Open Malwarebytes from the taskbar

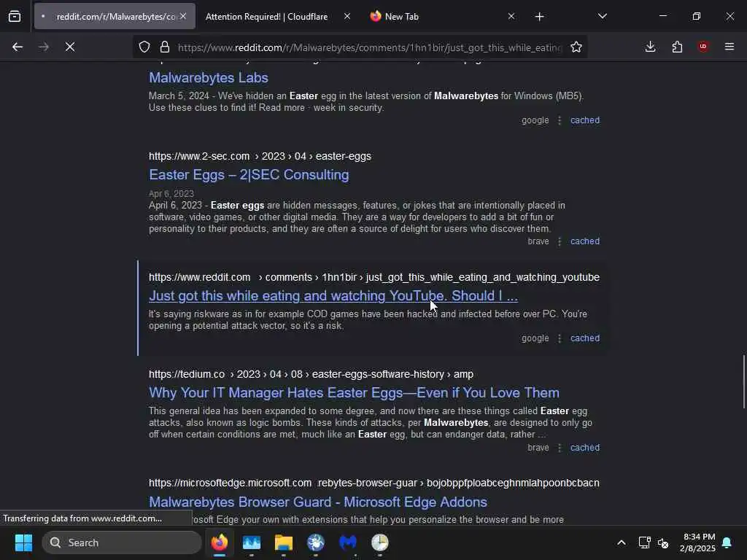(348, 542)
